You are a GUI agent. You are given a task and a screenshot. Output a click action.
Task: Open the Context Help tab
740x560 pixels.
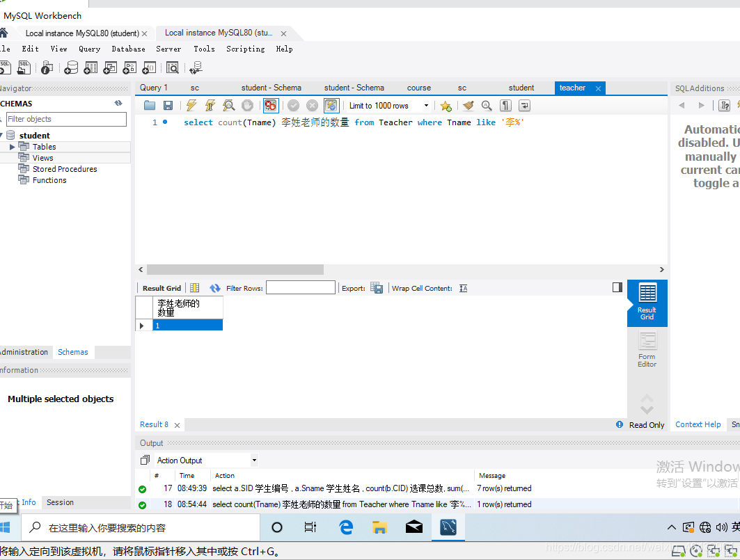pos(698,424)
